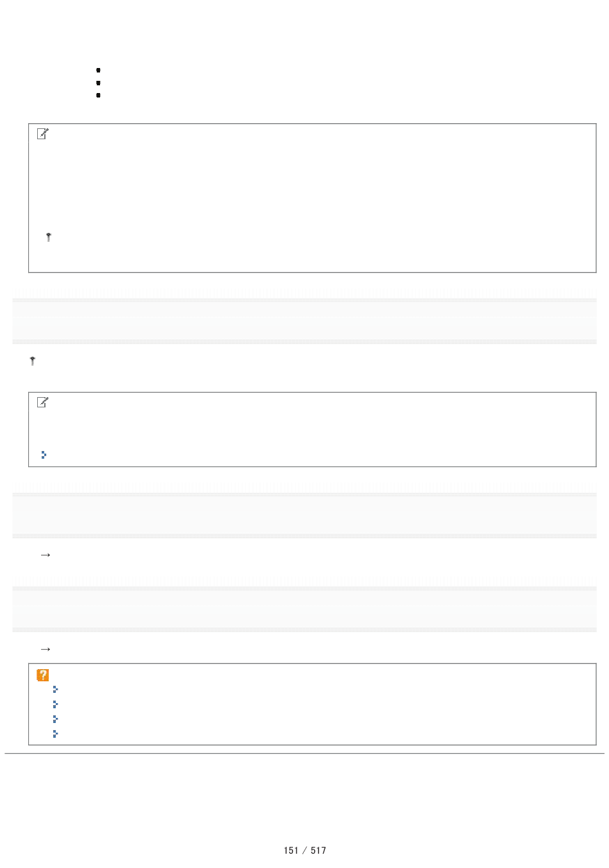Click the third blue arrow under the question mark icon
The image size is (609, 868).
click(56, 719)
